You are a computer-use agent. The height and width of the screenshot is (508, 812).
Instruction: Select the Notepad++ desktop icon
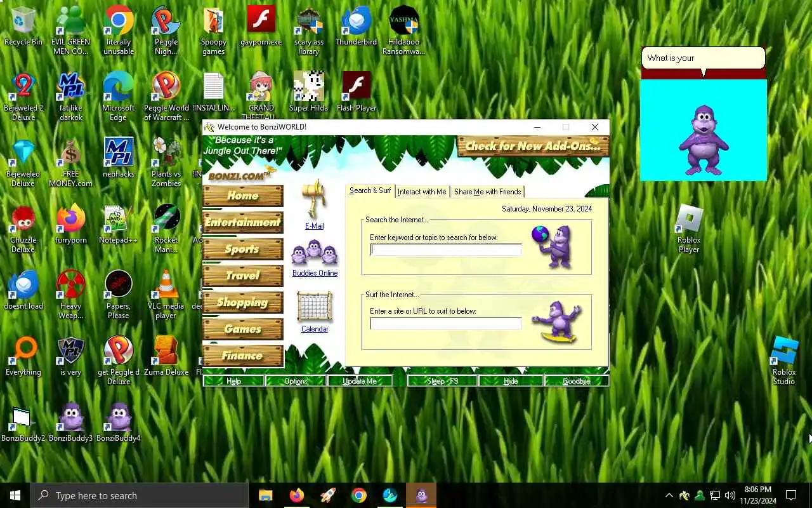tap(118, 224)
